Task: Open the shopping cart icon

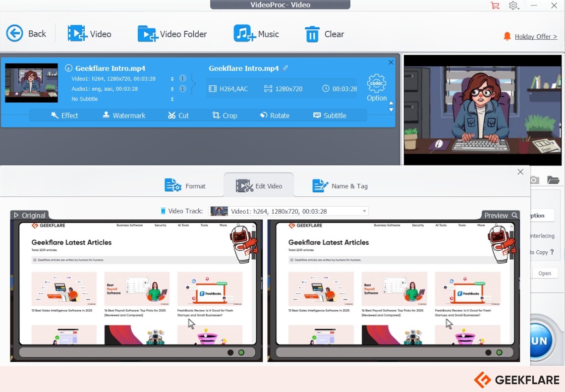Action: tap(495, 5)
